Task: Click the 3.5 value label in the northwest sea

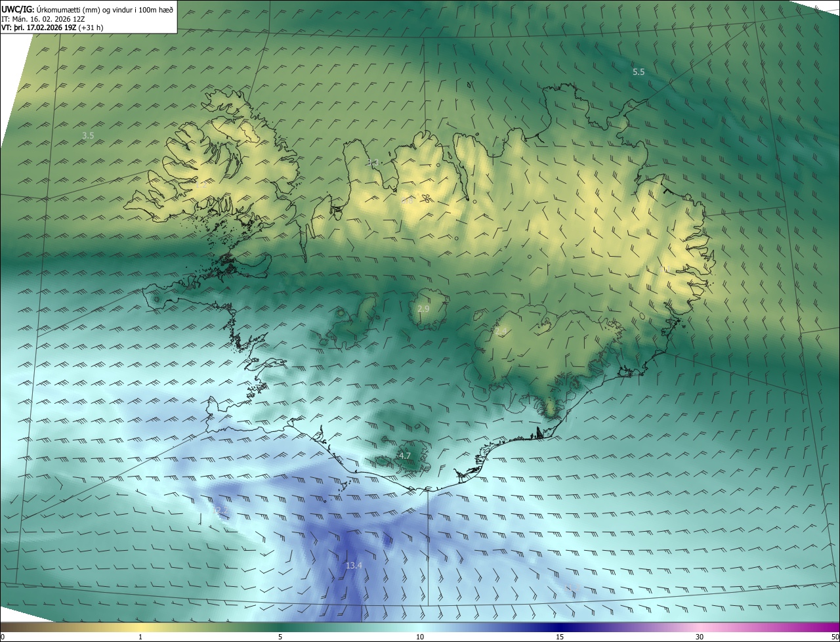Action: click(x=88, y=135)
